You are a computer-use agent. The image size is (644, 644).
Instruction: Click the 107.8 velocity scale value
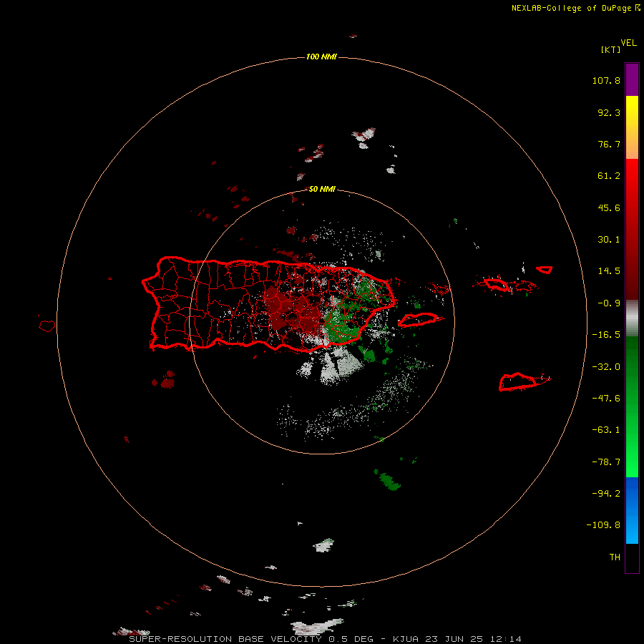pyautogui.click(x=606, y=80)
